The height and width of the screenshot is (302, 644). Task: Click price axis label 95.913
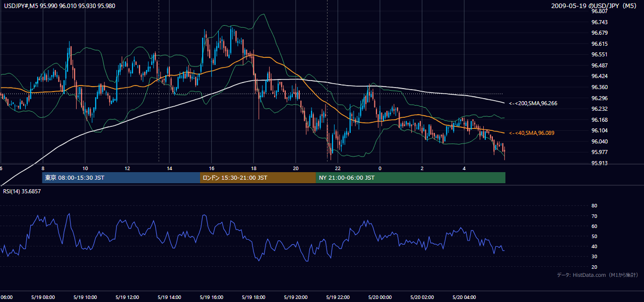pos(600,163)
